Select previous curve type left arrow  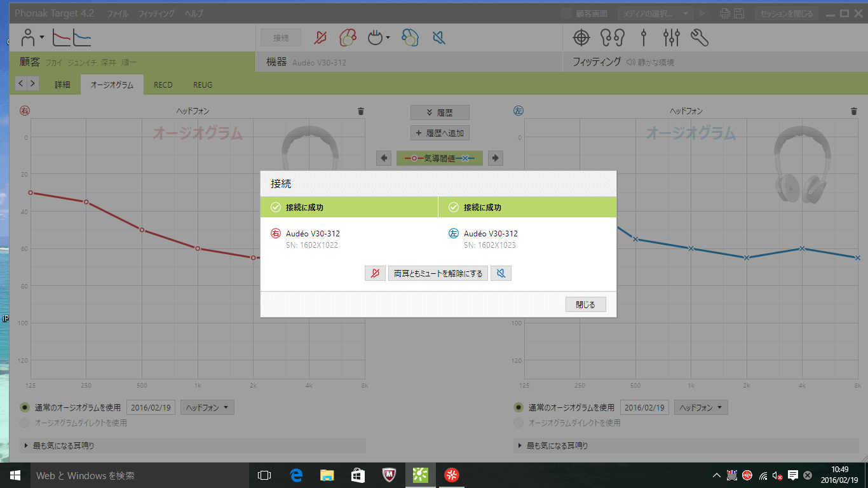(383, 158)
